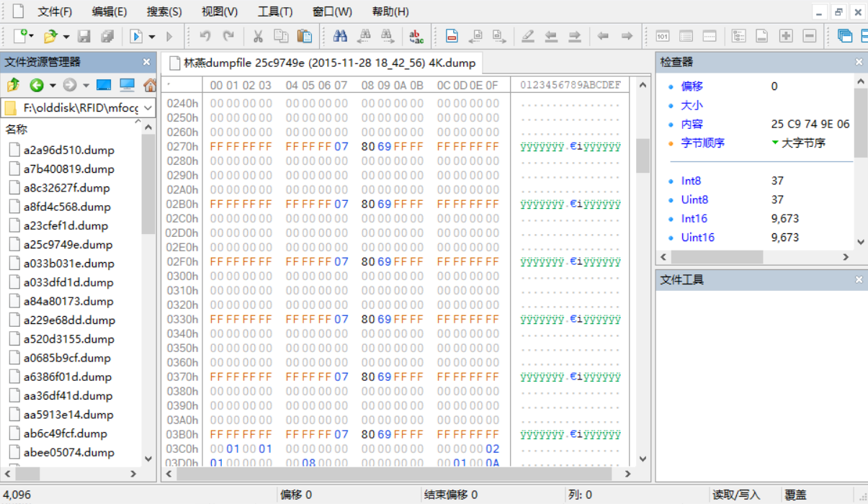Click the red bookmark page icon
The width and height of the screenshot is (868, 504).
(452, 36)
